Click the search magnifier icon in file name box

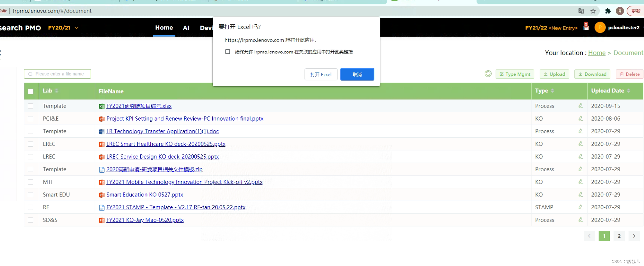click(x=30, y=74)
